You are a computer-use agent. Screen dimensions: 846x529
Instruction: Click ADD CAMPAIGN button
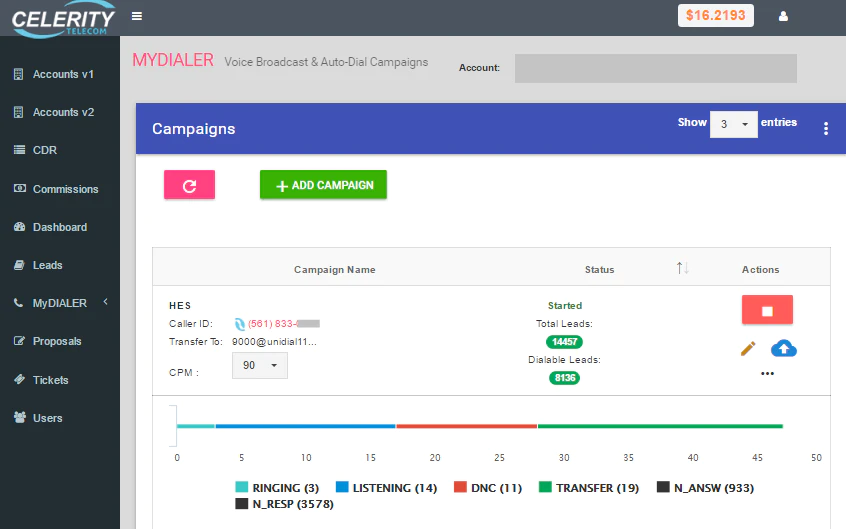click(323, 185)
